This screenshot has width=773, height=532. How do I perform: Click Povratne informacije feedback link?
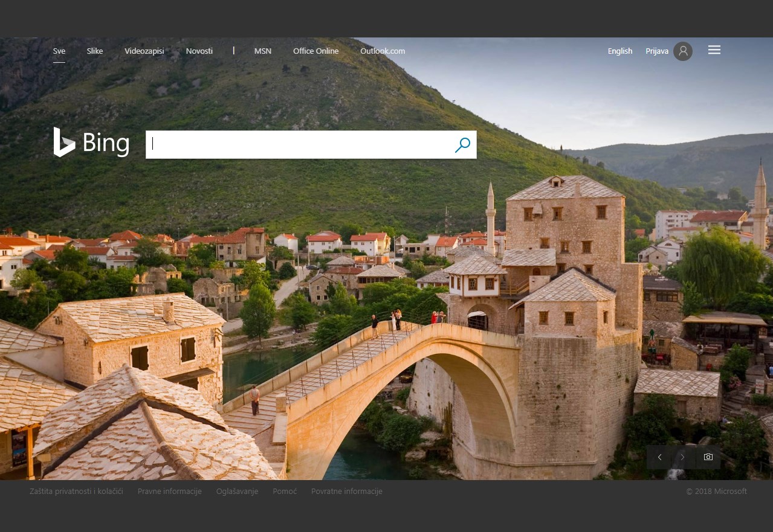pyautogui.click(x=347, y=492)
